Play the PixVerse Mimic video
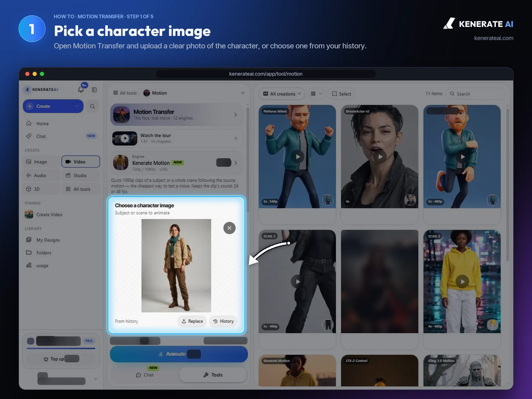This screenshot has width=532, height=399. (x=298, y=157)
